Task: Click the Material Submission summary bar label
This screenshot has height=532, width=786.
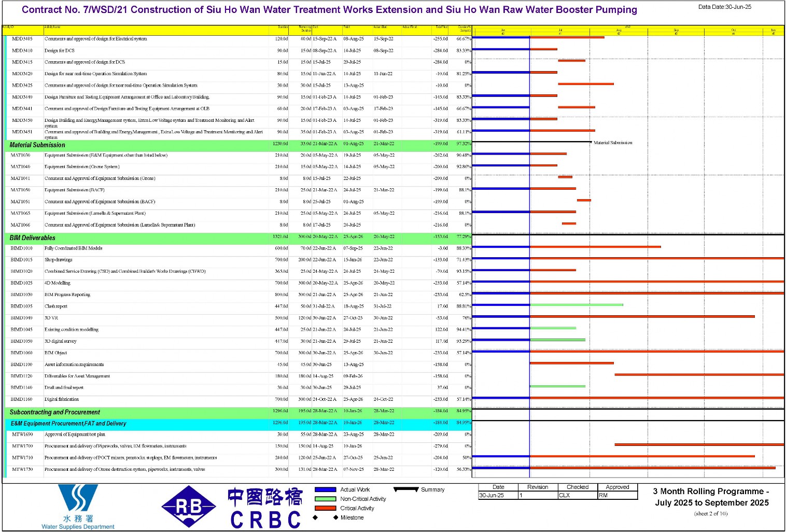Action: coord(613,143)
